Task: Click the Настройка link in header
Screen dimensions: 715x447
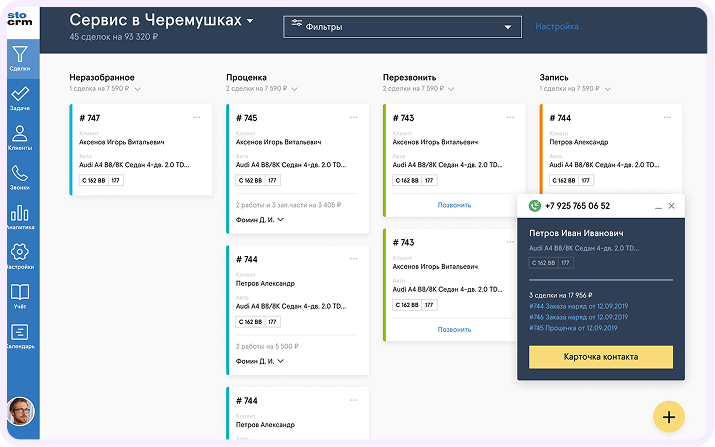Action: point(557,26)
